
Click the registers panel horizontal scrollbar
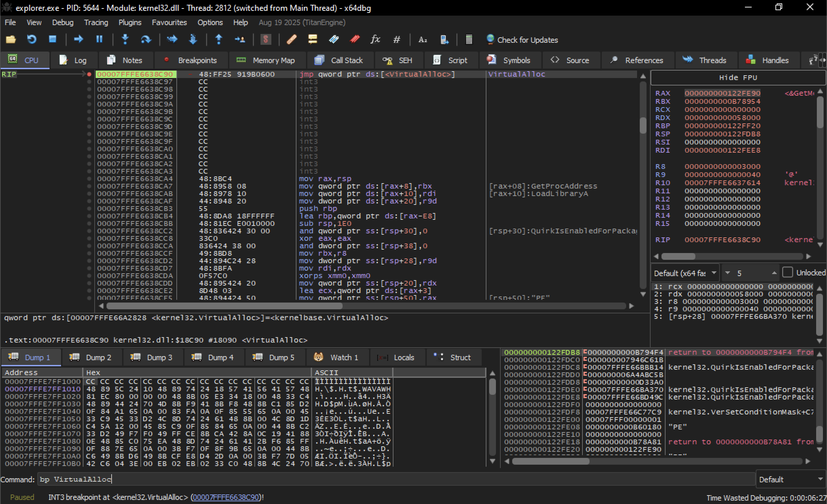click(x=732, y=256)
